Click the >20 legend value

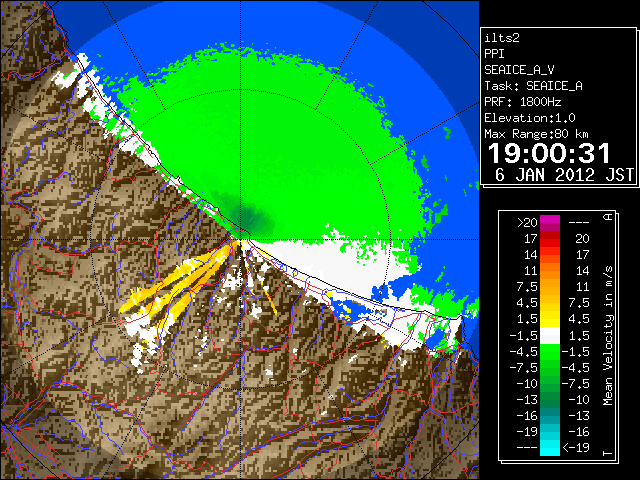[x=527, y=223]
